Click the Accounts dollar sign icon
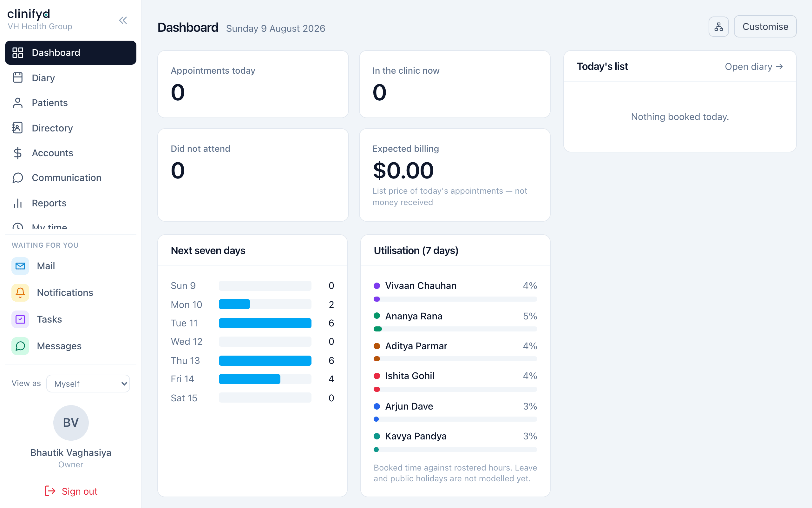The width and height of the screenshot is (812, 508). [18, 153]
